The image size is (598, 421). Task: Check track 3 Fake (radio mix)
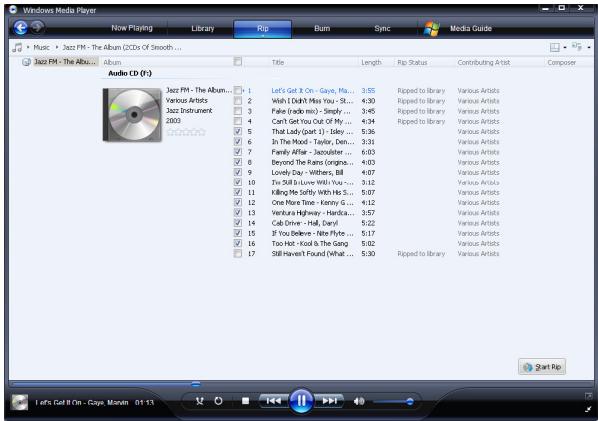tap(238, 111)
